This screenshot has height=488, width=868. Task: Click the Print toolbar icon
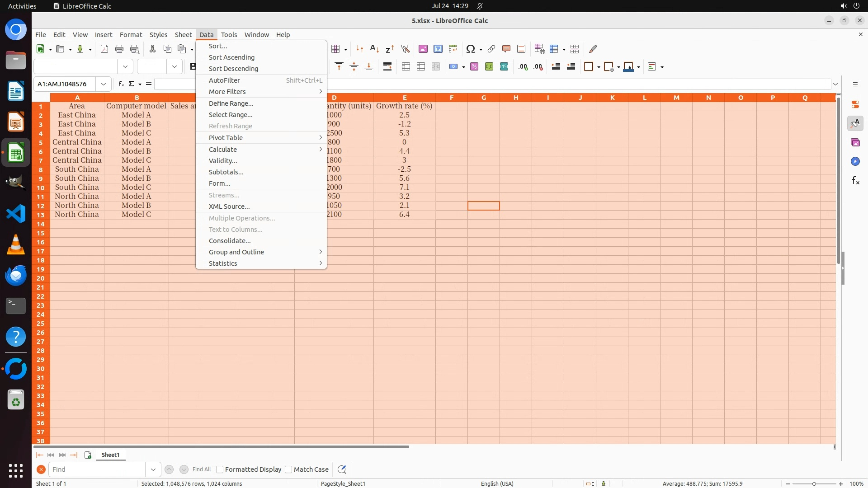click(x=119, y=49)
